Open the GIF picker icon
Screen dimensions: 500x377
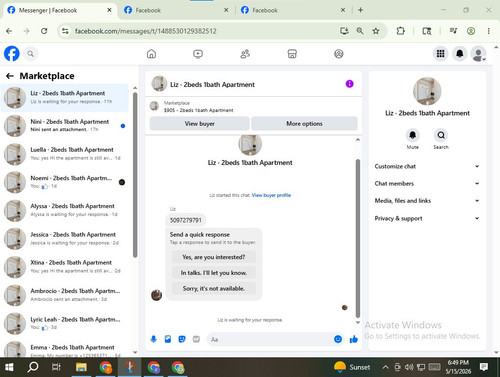pyautogui.click(x=196, y=339)
